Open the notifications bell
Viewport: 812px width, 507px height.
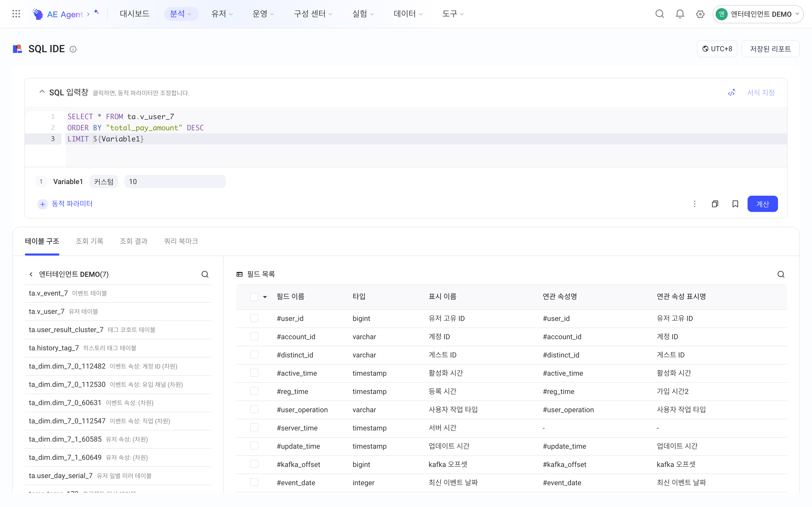680,14
